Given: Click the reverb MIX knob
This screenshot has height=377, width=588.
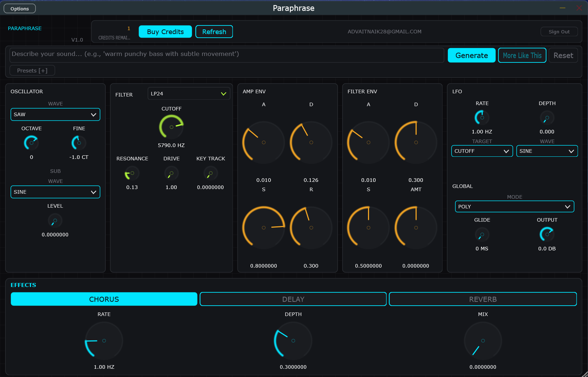Looking at the screenshot, I should pyautogui.click(x=483, y=341).
